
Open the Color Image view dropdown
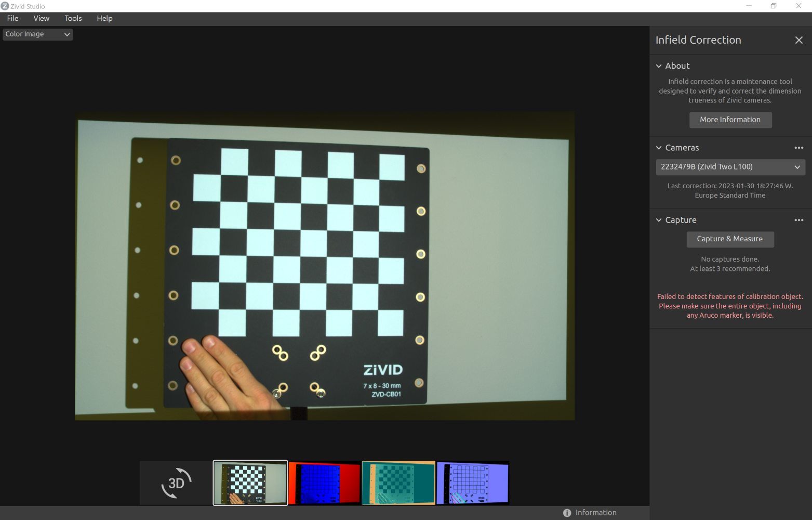click(37, 34)
